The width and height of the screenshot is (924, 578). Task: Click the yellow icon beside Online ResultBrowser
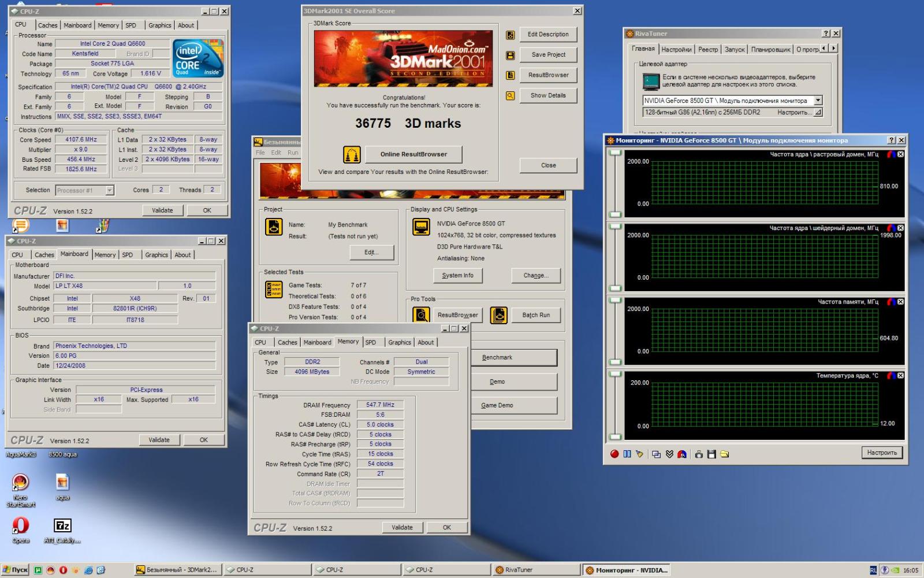(x=352, y=154)
